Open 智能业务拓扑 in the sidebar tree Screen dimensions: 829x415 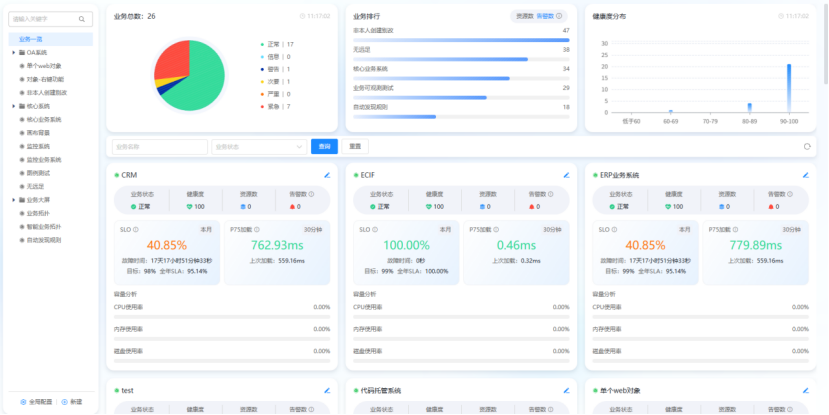point(44,227)
